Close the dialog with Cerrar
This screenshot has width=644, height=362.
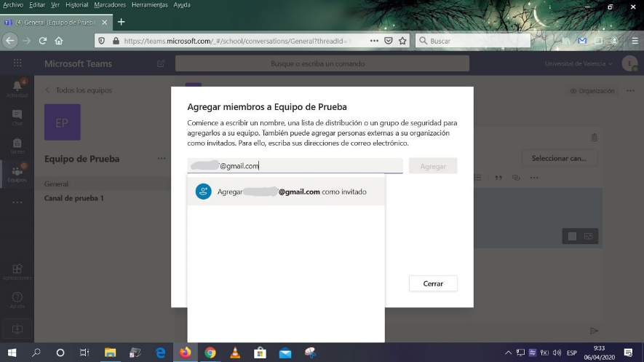(x=433, y=283)
